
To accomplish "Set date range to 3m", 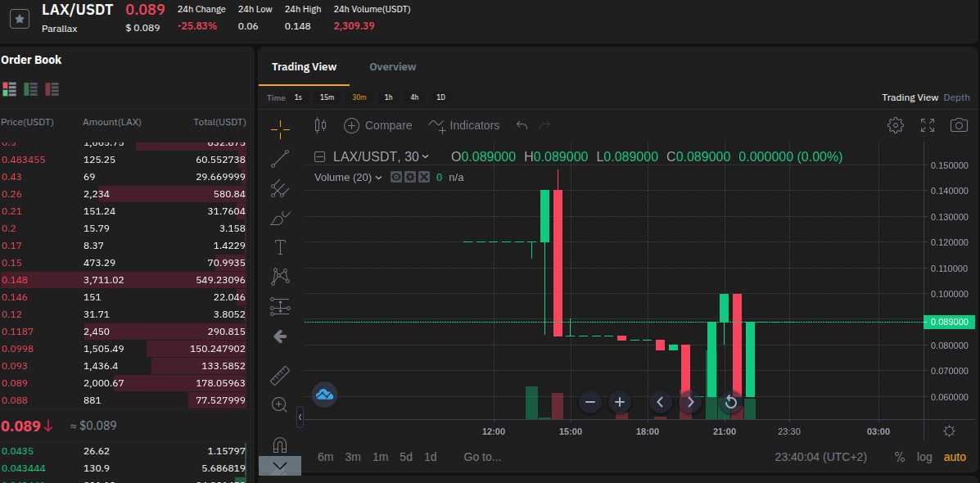I will coord(353,457).
